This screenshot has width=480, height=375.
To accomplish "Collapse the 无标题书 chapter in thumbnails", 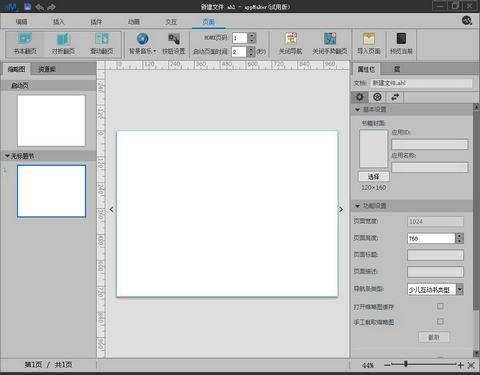I will [7, 156].
